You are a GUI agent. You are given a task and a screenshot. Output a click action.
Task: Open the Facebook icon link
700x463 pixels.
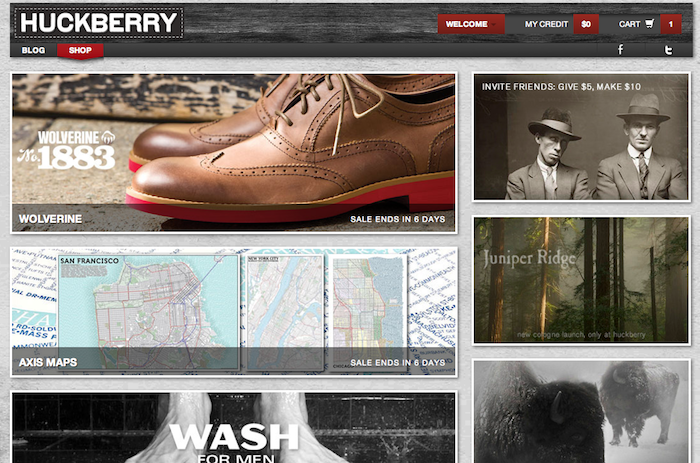click(x=621, y=50)
